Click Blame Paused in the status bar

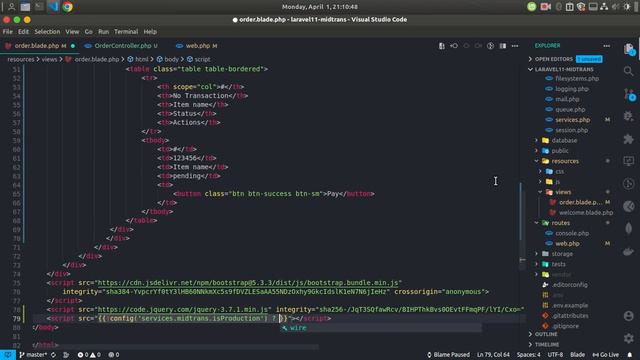tap(448, 355)
